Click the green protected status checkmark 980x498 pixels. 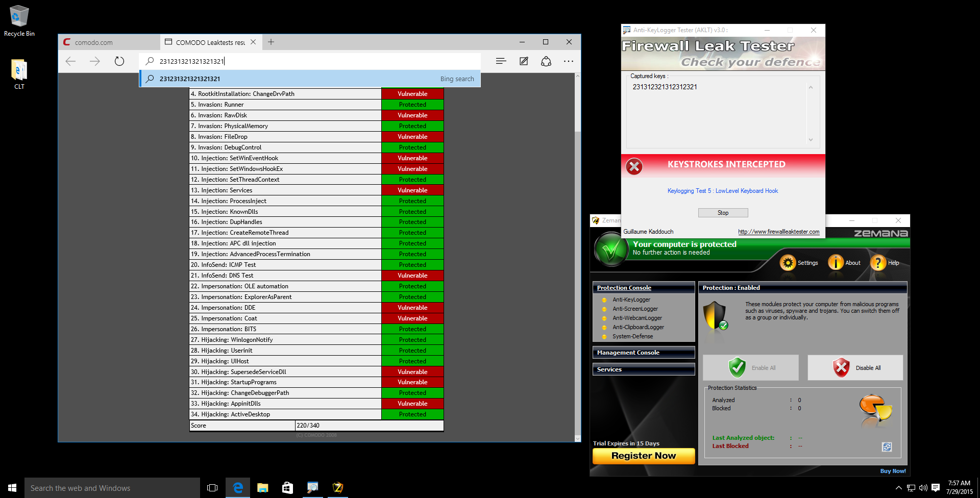point(611,250)
